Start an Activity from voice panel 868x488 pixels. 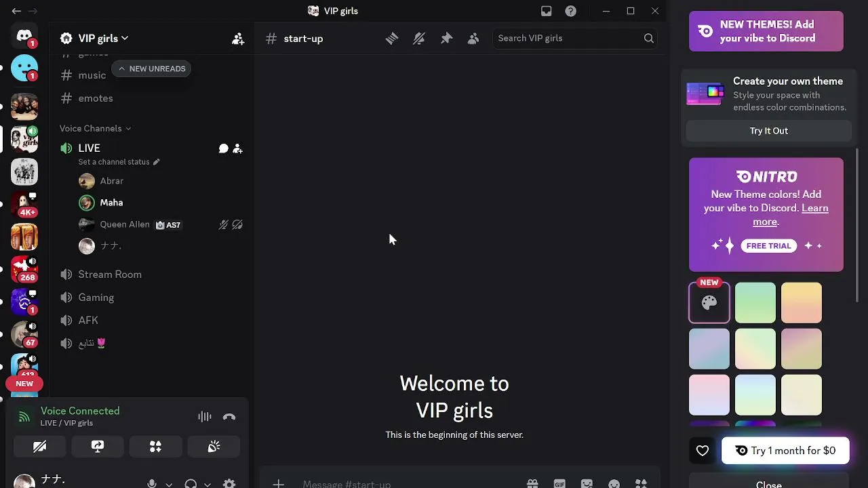point(155,447)
